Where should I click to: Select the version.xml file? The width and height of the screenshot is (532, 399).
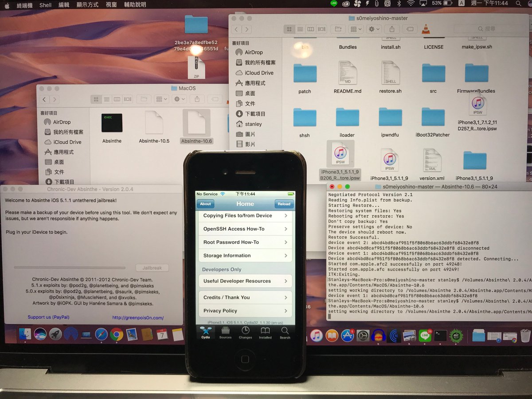(432, 160)
